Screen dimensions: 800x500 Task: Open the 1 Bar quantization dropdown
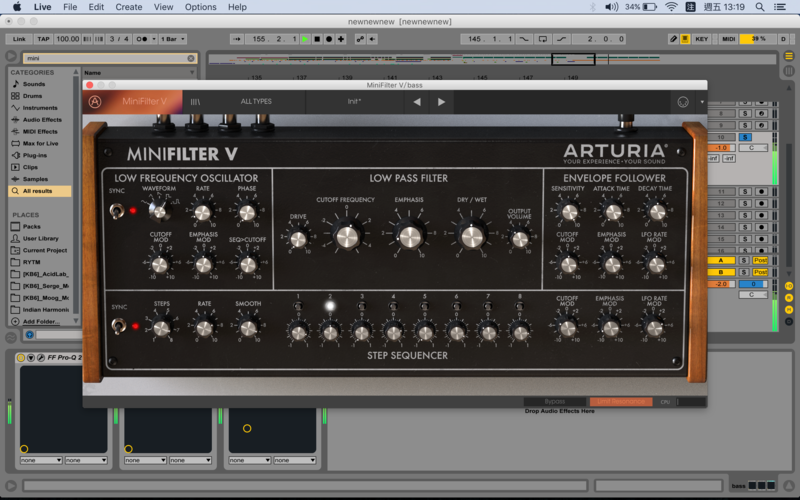174,39
